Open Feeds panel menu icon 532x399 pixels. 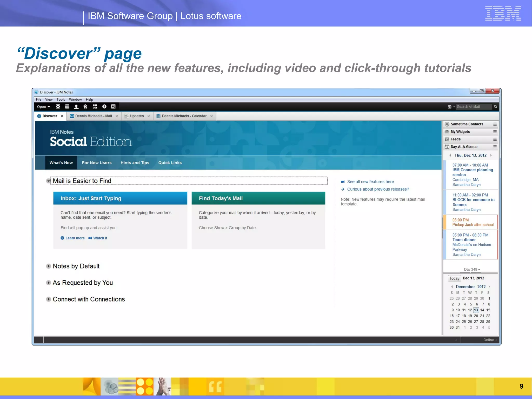click(495, 139)
